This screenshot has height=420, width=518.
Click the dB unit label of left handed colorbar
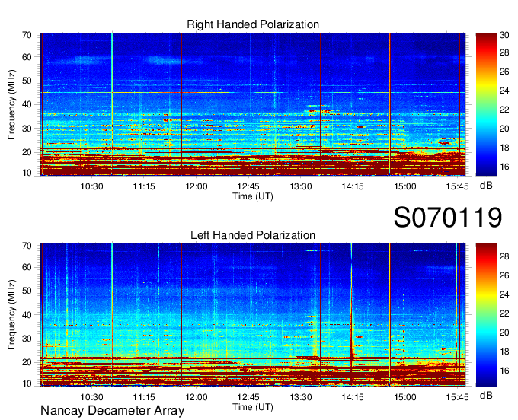486,396
